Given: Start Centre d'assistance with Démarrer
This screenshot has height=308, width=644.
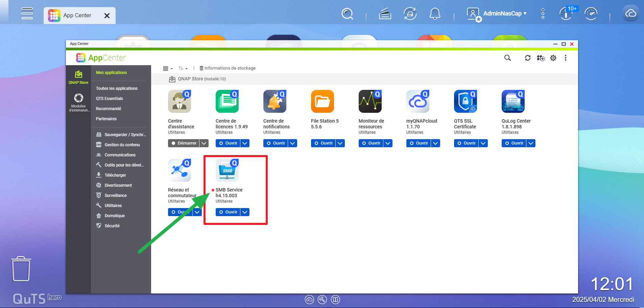Looking at the screenshot, I should click(x=184, y=143).
